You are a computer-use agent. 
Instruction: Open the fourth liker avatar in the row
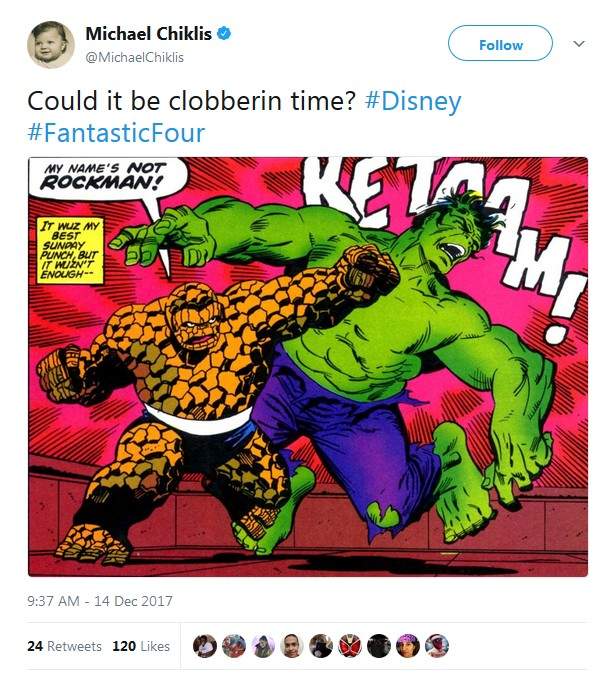click(291, 646)
